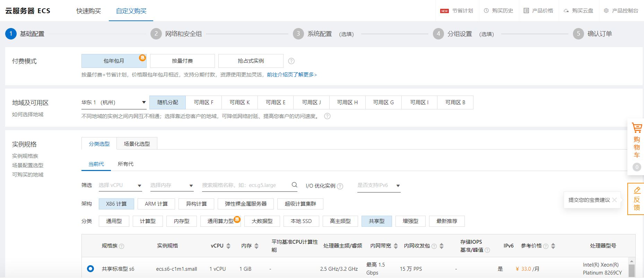Switch to 分类选型 tab
The image size is (644, 278).
99,144
